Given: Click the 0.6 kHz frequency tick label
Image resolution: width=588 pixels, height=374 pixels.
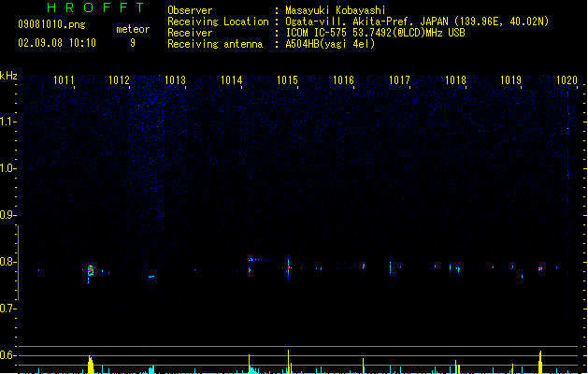Looking at the screenshot, I should pos(7,355).
